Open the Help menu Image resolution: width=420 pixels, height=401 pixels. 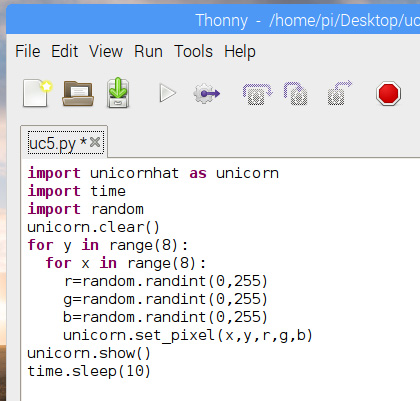tap(240, 52)
